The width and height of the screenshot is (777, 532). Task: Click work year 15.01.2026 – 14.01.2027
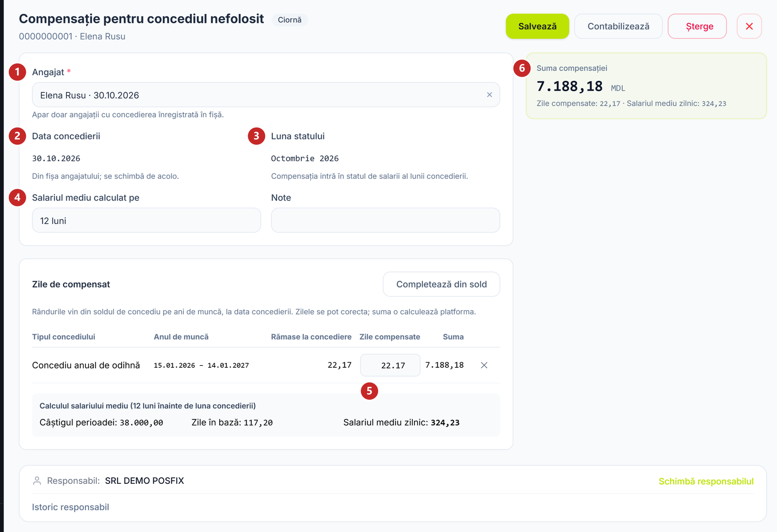coord(201,365)
